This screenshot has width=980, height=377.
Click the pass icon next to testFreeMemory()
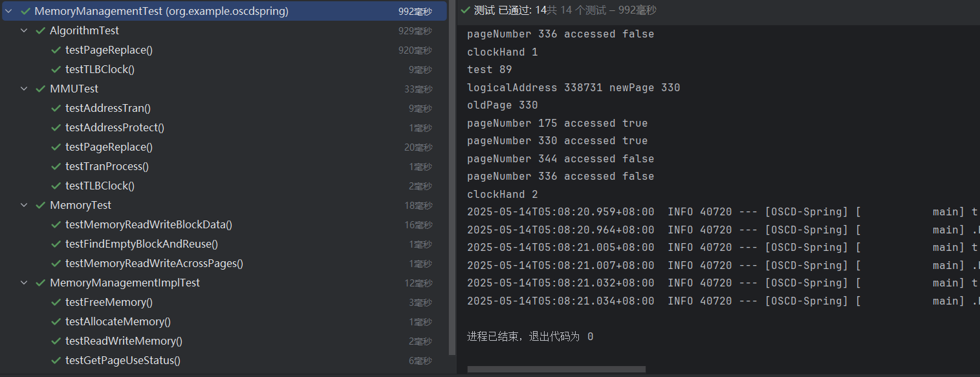pyautogui.click(x=56, y=302)
